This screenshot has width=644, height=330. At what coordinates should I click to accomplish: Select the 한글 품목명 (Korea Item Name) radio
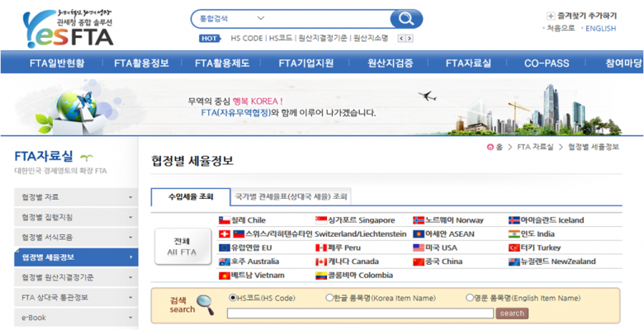tap(329, 298)
